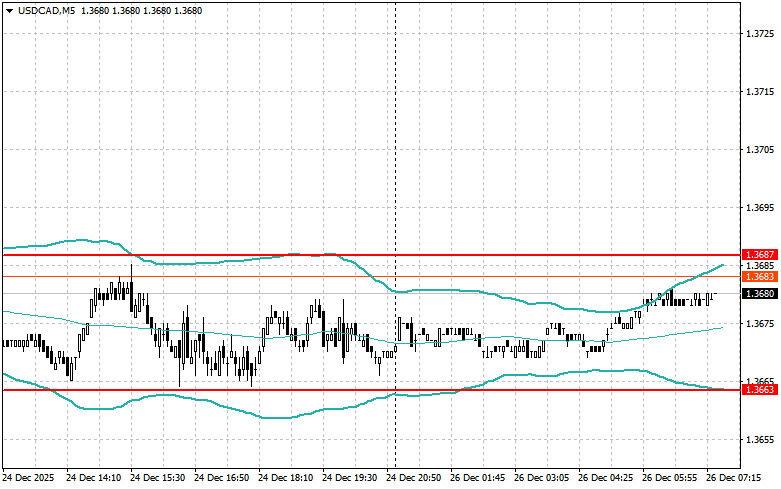Click the 24 Dec 2025 date label
Image resolution: width=781 pixels, height=489 pixels.
click(x=29, y=478)
